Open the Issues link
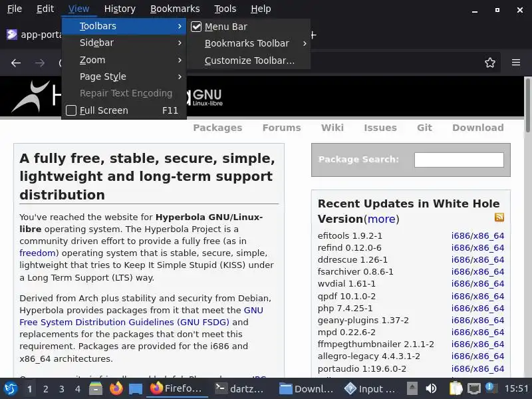The image size is (532, 399). [380, 128]
